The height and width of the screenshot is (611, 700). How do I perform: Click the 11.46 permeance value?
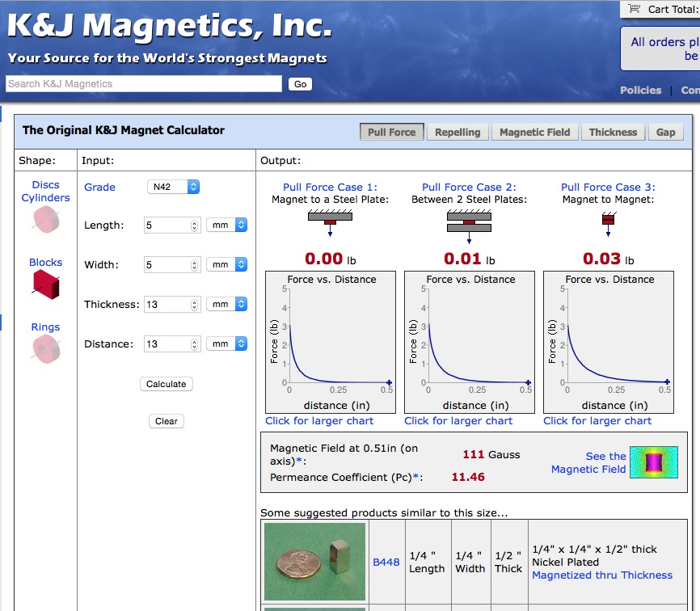pyautogui.click(x=468, y=477)
